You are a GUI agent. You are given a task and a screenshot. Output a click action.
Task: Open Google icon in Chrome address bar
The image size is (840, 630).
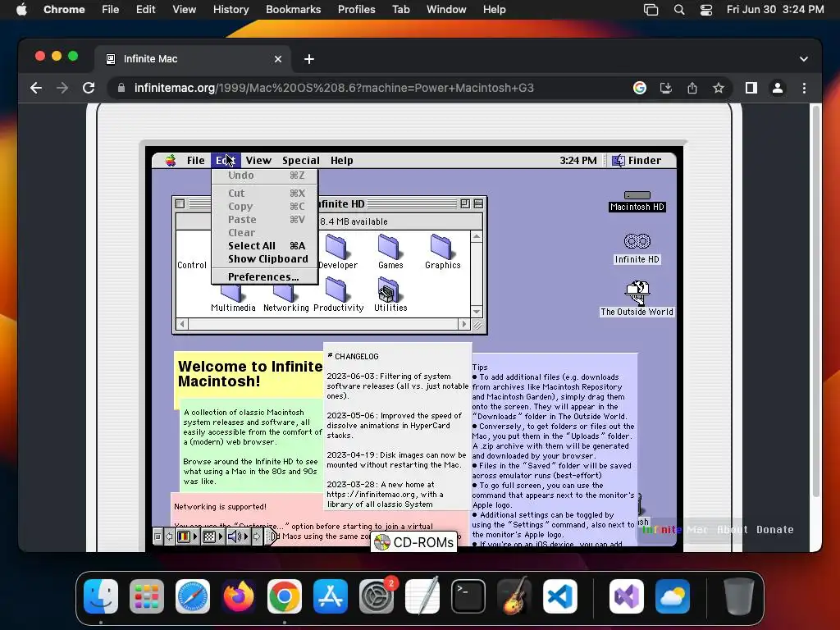[640, 88]
